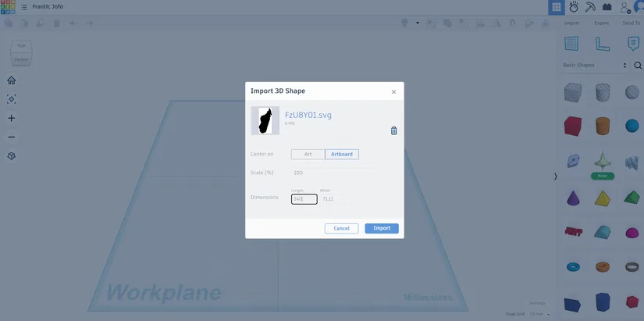Screen dimensions: 644x321
Task: Click the Frantic Jofo design name
Action: click(48, 6)
